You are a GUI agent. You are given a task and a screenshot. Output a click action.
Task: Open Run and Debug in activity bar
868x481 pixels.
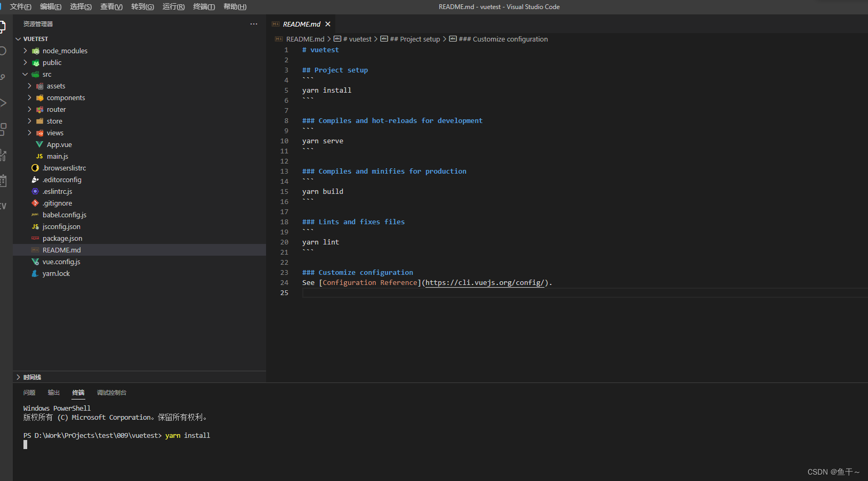(x=2, y=103)
